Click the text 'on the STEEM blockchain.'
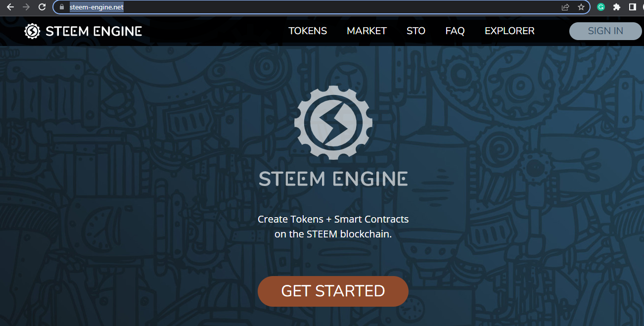Screen dimensions: 644x326 pyautogui.click(x=333, y=234)
